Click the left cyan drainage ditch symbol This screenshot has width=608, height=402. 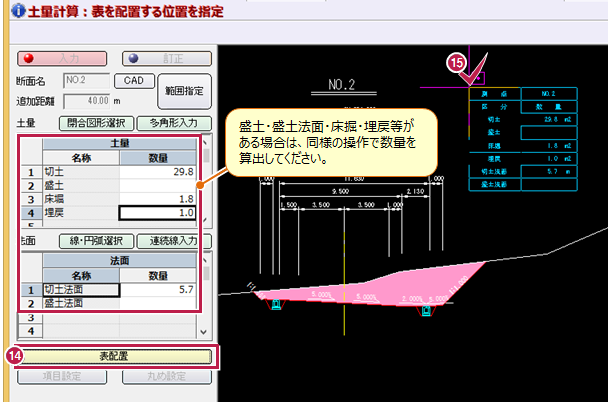click(276, 304)
